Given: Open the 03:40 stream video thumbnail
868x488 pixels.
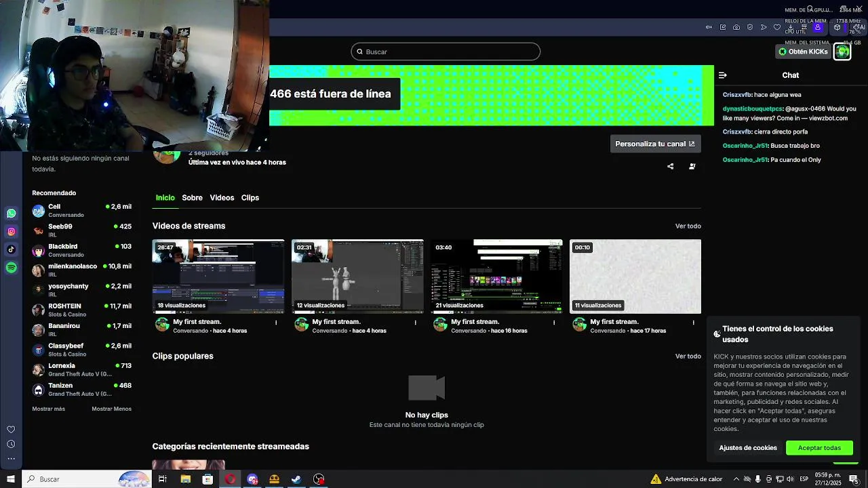Looking at the screenshot, I should pyautogui.click(x=496, y=277).
